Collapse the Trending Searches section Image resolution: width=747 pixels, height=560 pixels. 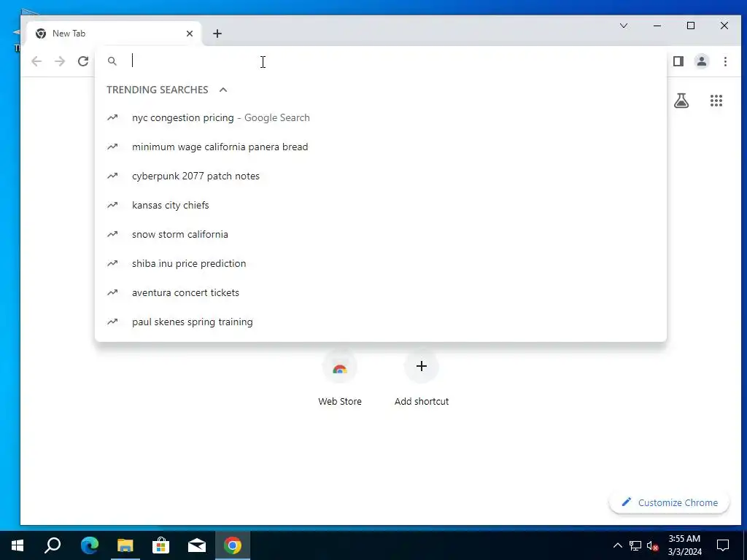click(223, 90)
